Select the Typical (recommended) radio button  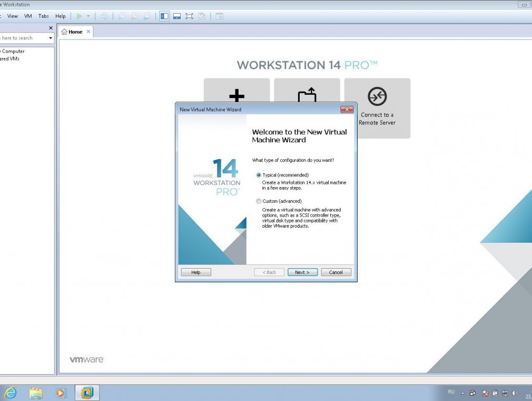click(x=259, y=175)
